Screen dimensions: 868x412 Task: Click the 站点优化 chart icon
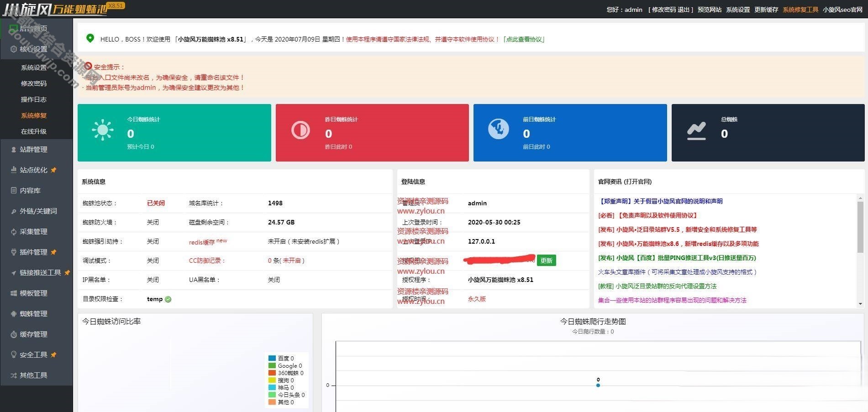point(14,170)
